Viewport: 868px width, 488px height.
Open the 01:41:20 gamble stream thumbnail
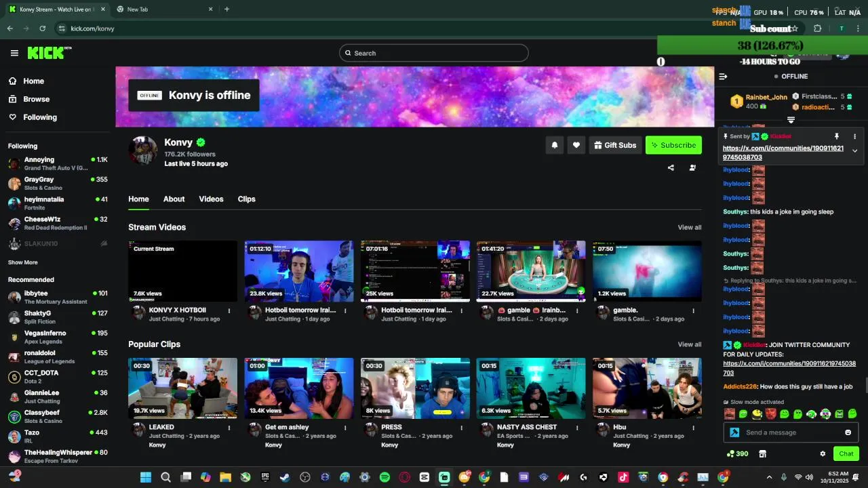point(531,271)
